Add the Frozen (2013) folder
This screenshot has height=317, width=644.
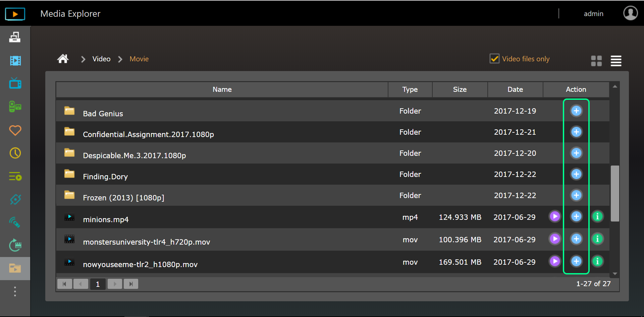(x=576, y=195)
